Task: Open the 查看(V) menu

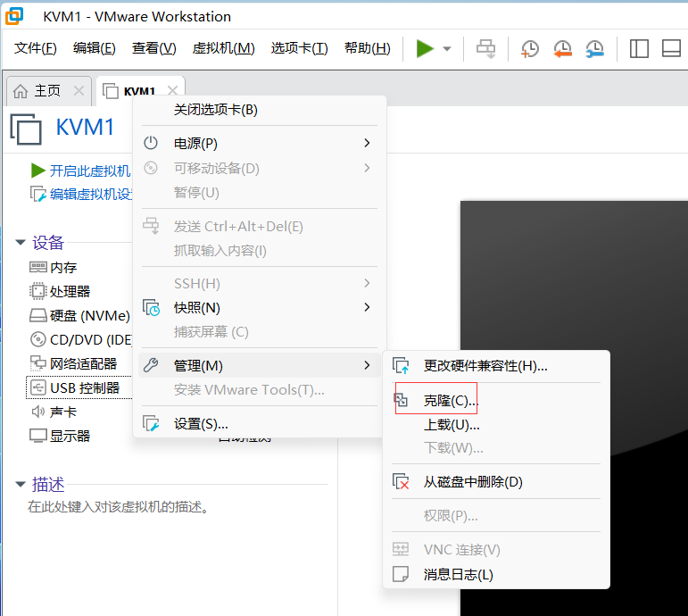Action: (154, 48)
